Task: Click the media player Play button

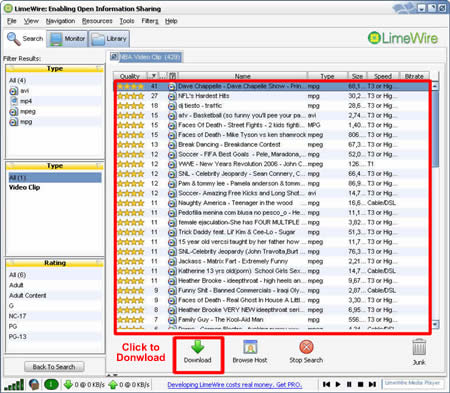Action: [338, 384]
